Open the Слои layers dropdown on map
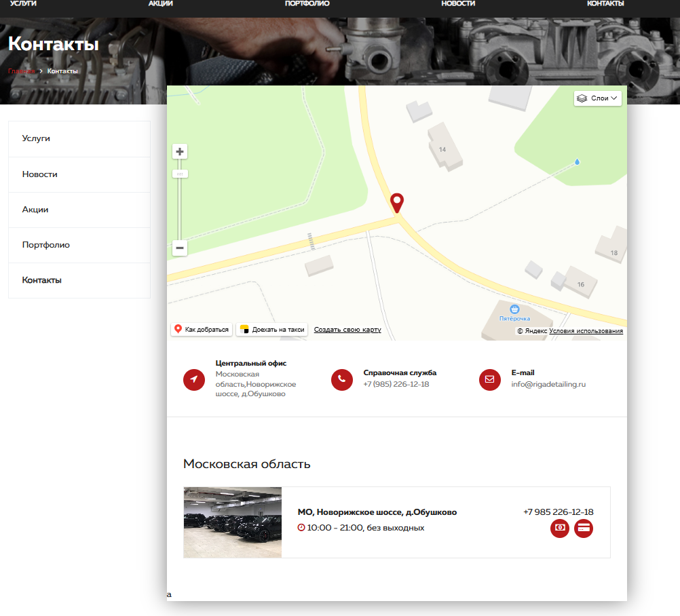Image resolution: width=680 pixels, height=616 pixels. (x=598, y=98)
